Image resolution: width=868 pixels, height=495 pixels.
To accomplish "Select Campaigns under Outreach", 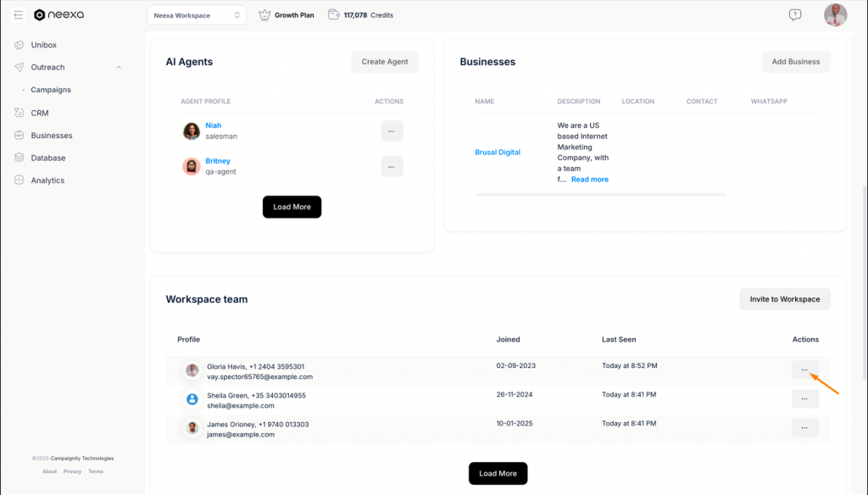I will pos(51,90).
